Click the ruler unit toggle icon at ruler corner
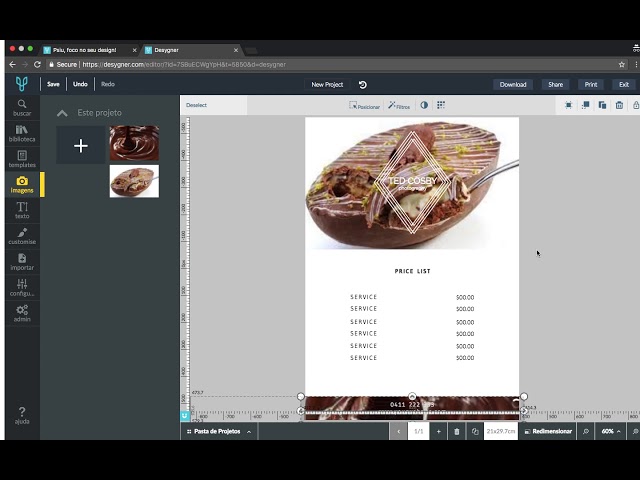 185,416
